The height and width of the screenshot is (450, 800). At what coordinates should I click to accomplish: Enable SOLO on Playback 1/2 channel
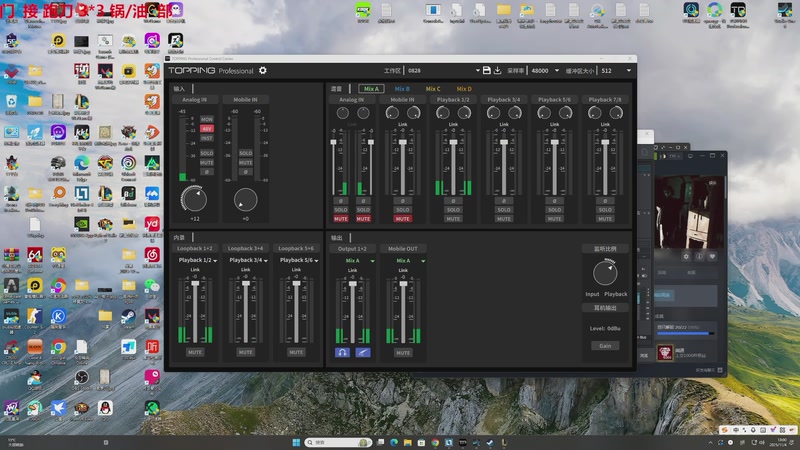(x=453, y=210)
